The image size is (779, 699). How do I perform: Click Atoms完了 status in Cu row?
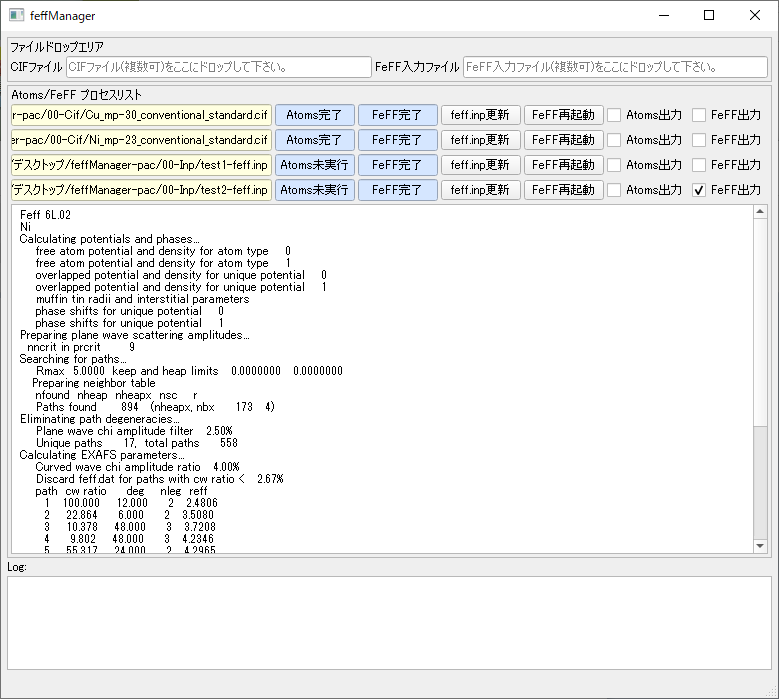pyautogui.click(x=314, y=115)
